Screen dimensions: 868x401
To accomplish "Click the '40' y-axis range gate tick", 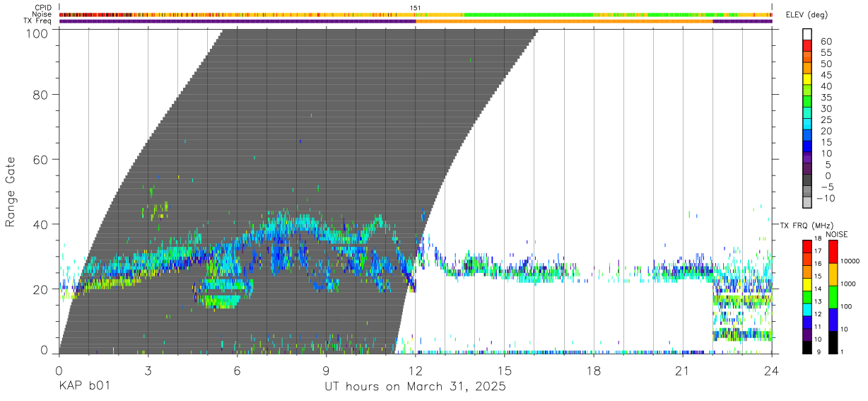I will [42, 224].
